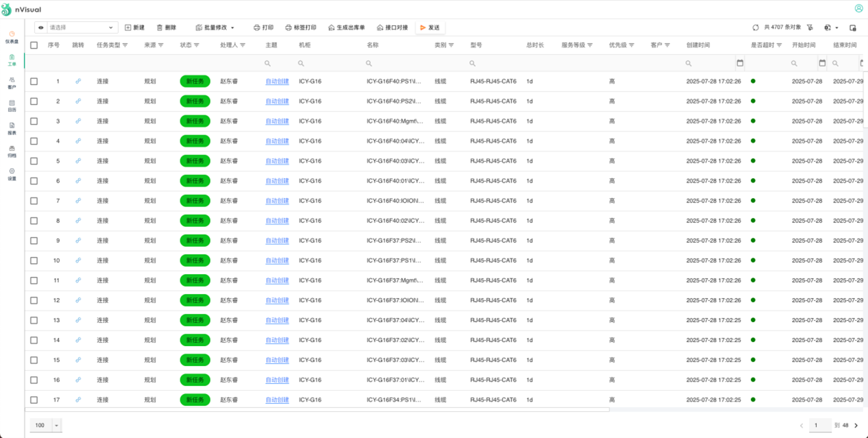Open the 状态 column filter
This screenshot has height=438, width=868.
pyautogui.click(x=197, y=45)
